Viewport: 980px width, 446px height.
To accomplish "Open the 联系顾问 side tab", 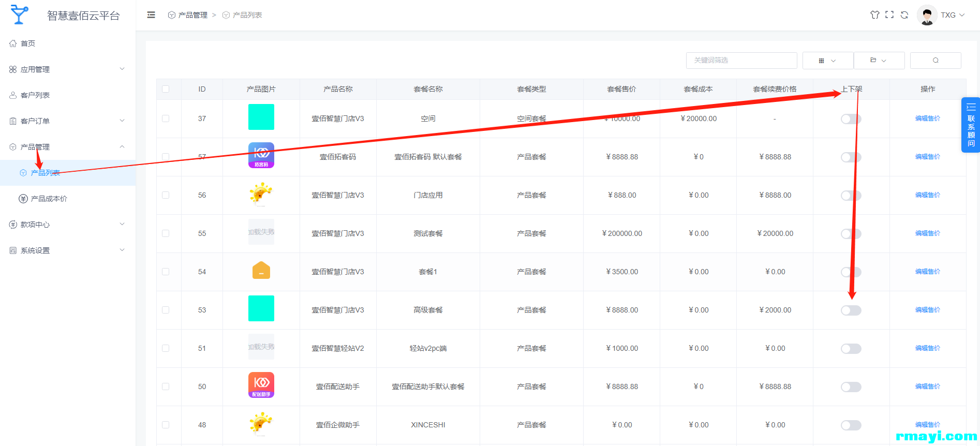I will [971, 125].
